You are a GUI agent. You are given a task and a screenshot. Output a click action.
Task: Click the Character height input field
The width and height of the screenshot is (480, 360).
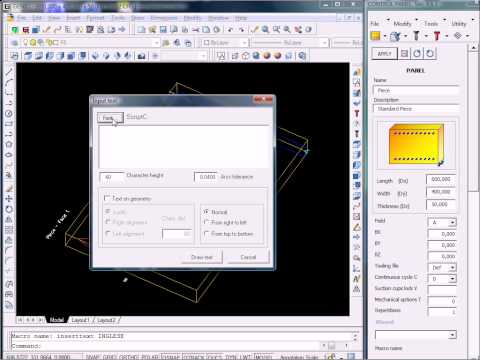pos(112,177)
